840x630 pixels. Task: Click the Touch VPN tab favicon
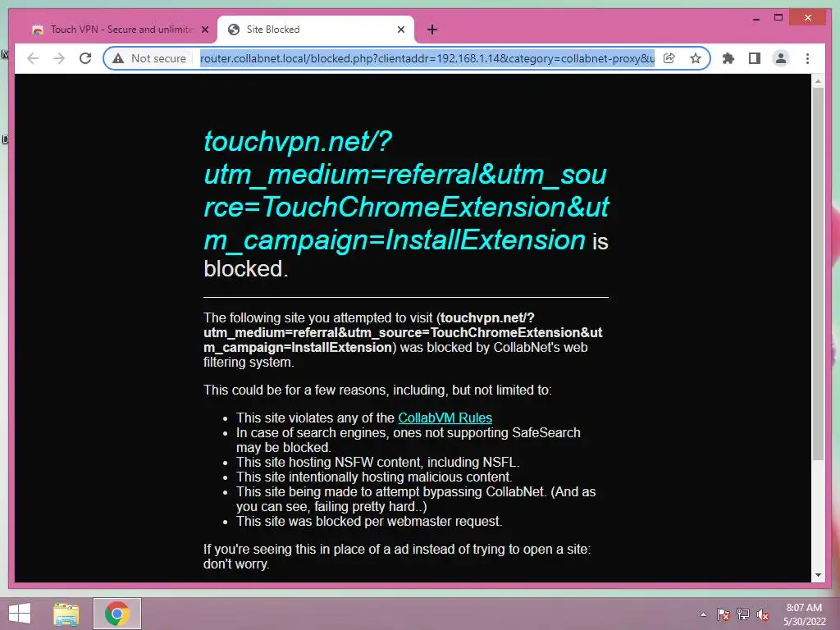tap(38, 30)
